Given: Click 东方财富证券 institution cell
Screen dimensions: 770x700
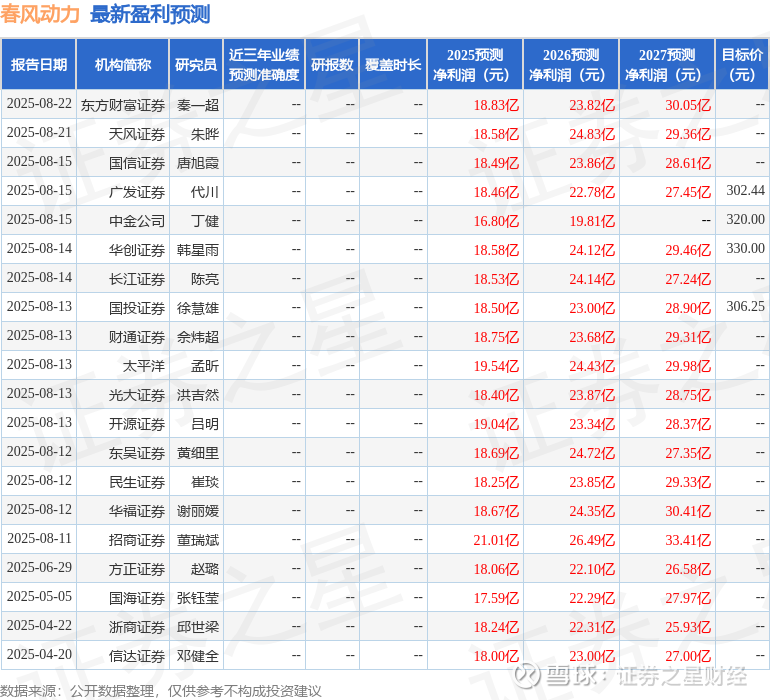Looking at the screenshot, I should click(123, 105).
